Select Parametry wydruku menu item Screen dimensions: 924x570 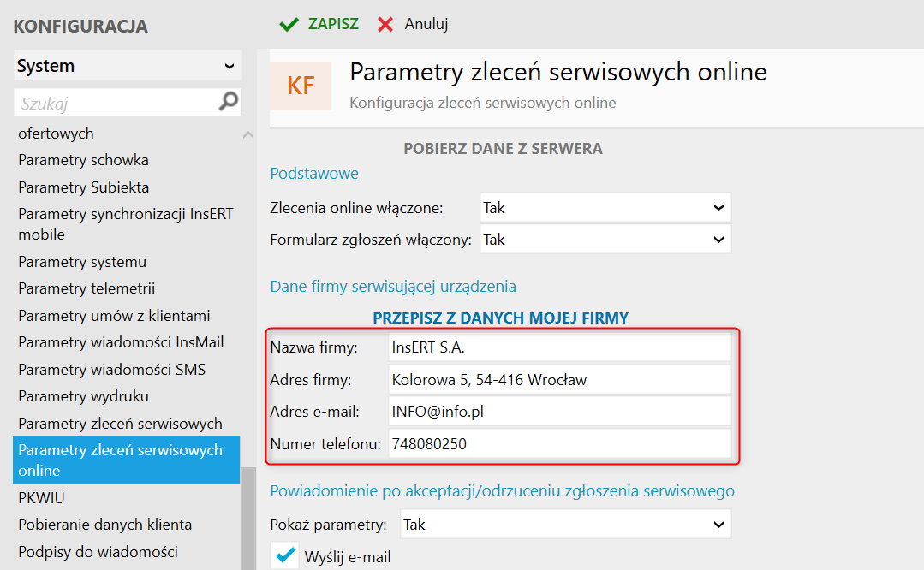tap(83, 396)
